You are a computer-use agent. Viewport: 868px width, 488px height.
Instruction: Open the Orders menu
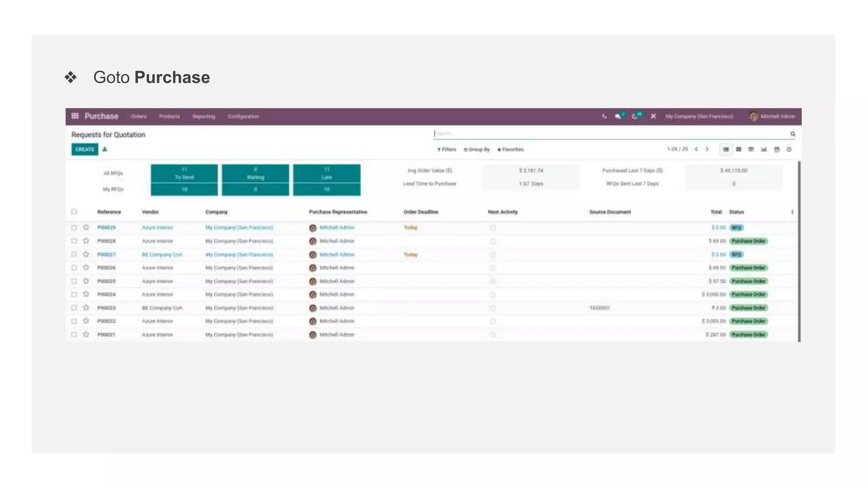139,116
